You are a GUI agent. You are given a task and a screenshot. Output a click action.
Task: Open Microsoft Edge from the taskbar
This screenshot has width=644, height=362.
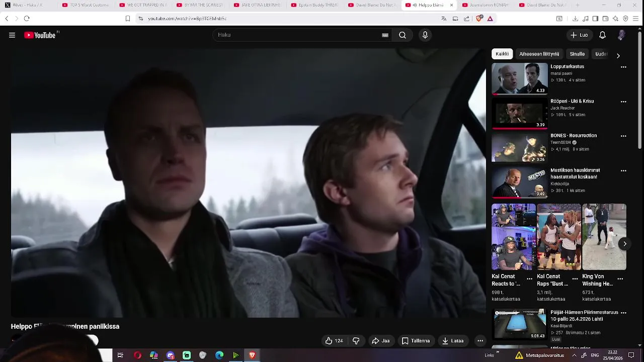(x=219, y=355)
